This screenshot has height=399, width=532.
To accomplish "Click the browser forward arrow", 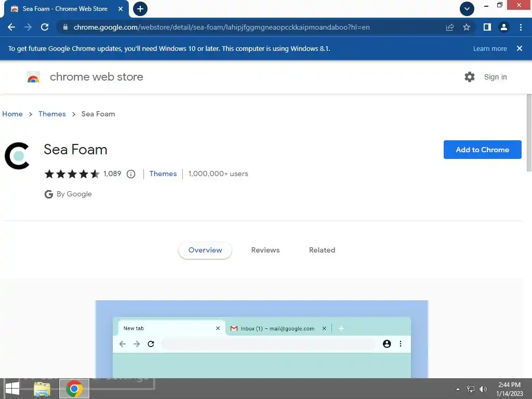I will (28, 27).
